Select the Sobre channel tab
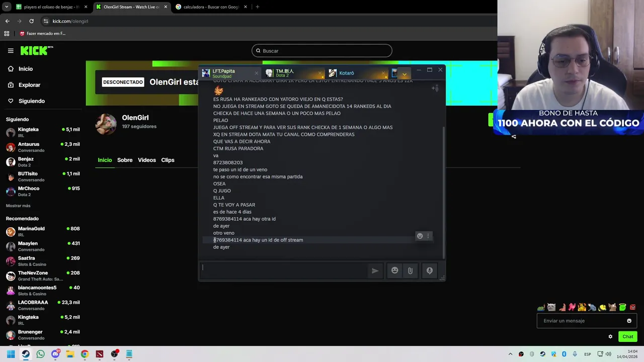Screen dimensions: 644x362 125,160
